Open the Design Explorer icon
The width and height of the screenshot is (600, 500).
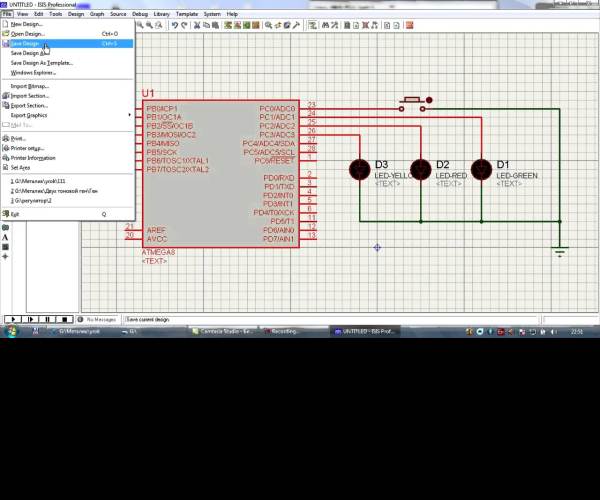pyautogui.click(x=347, y=25)
